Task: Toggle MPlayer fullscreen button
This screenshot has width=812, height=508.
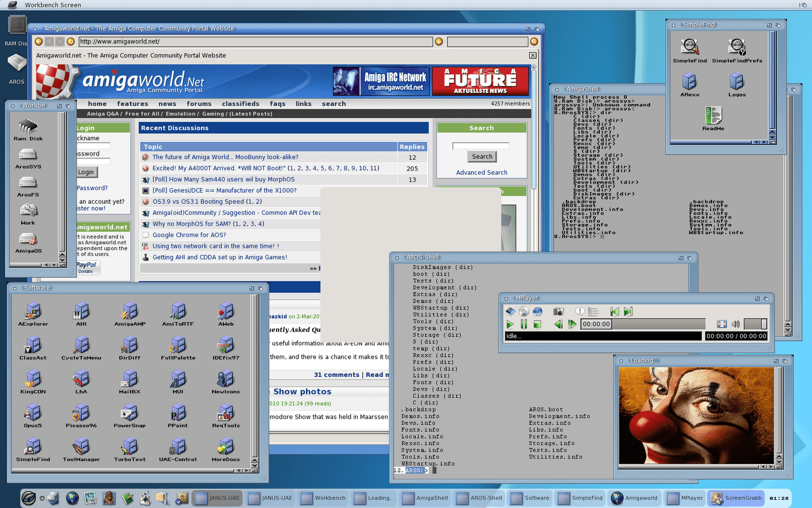Action: pos(722,324)
